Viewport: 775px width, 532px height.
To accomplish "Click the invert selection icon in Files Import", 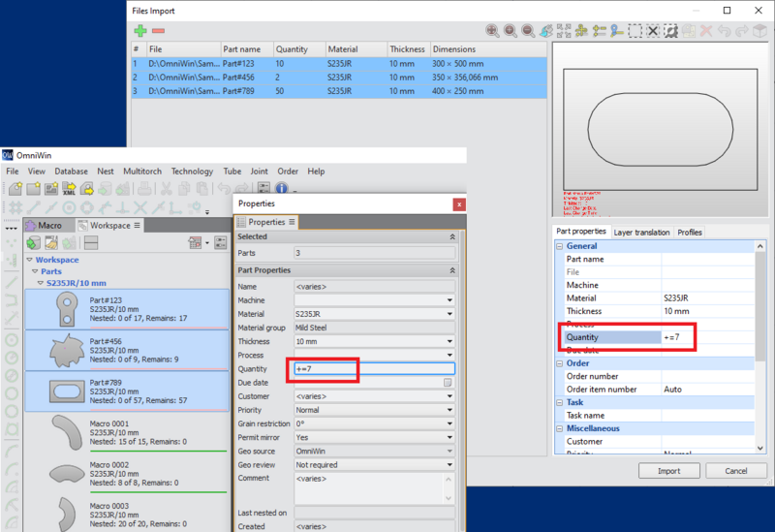I will [670, 31].
